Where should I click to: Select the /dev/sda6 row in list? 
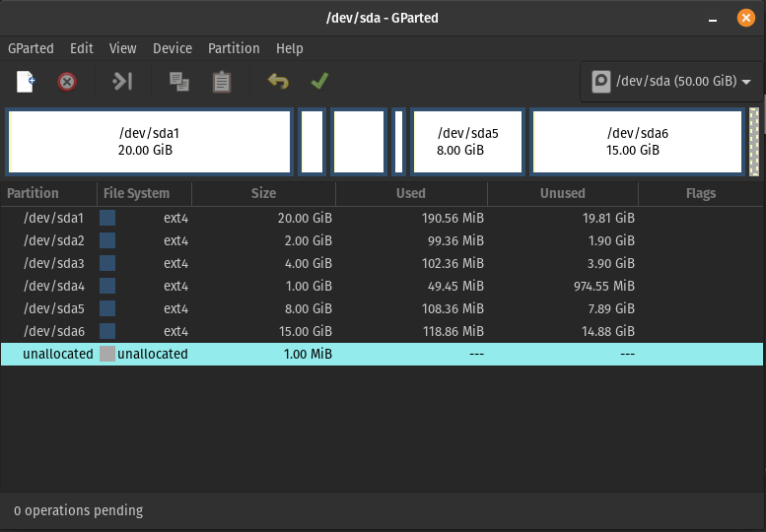(382, 331)
